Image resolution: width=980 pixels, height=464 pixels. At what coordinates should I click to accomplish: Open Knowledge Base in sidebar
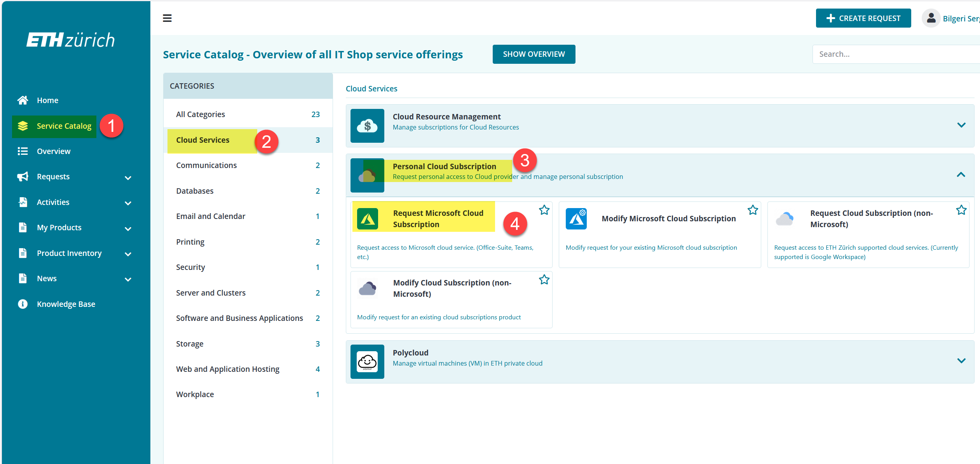(x=66, y=304)
